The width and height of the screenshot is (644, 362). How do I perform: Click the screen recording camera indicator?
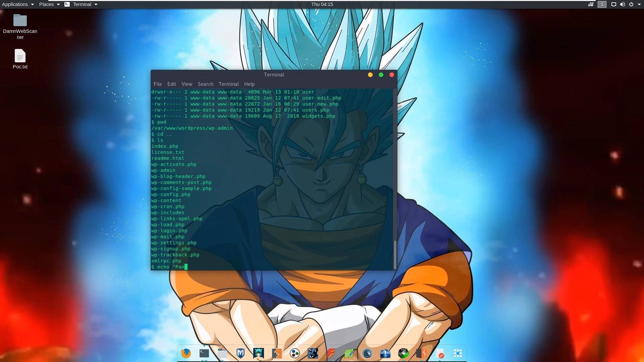pos(591,4)
